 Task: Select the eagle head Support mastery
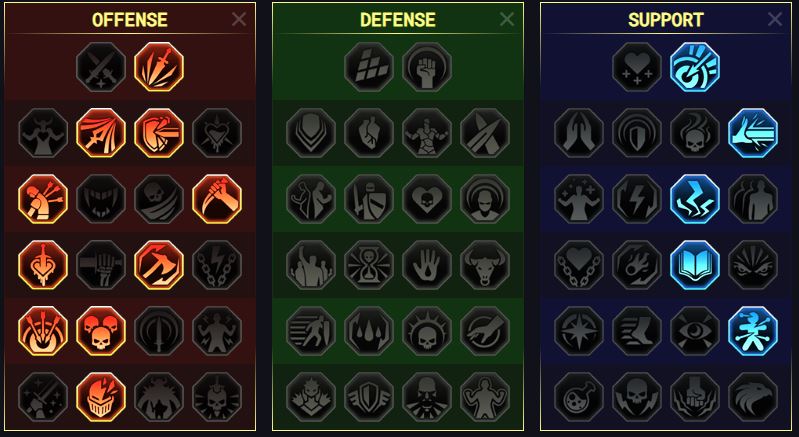(x=753, y=397)
